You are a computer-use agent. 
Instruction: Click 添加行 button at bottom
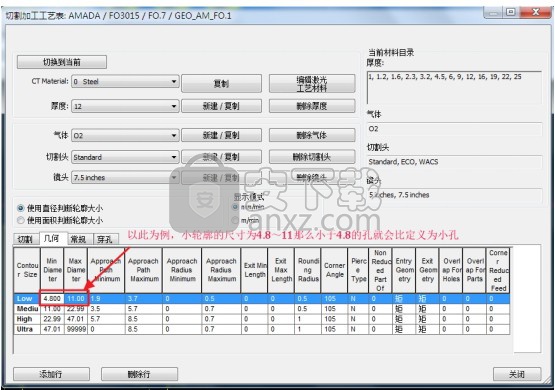51,374
